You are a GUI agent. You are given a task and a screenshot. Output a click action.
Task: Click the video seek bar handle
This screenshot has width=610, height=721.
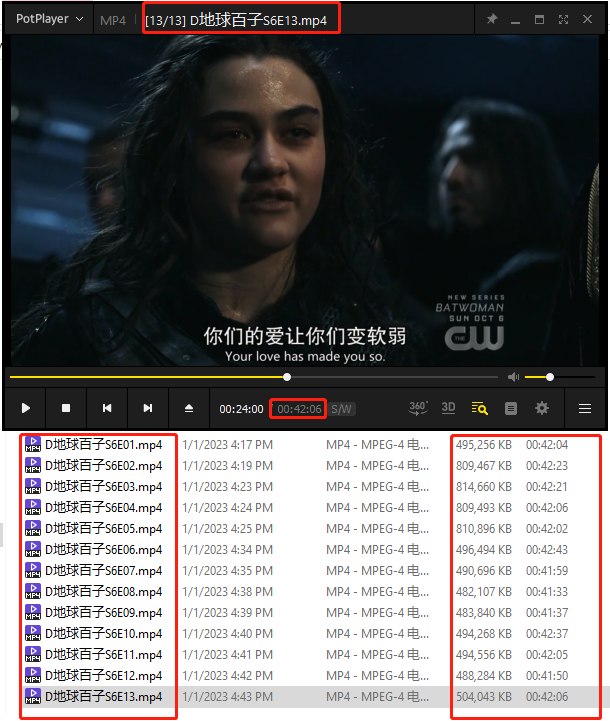pos(287,377)
